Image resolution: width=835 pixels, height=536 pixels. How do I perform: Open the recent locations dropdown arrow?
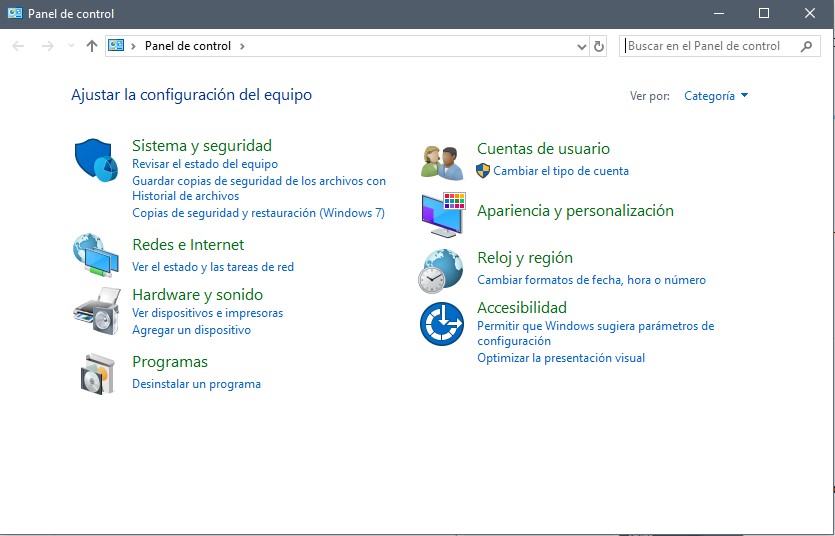point(71,46)
